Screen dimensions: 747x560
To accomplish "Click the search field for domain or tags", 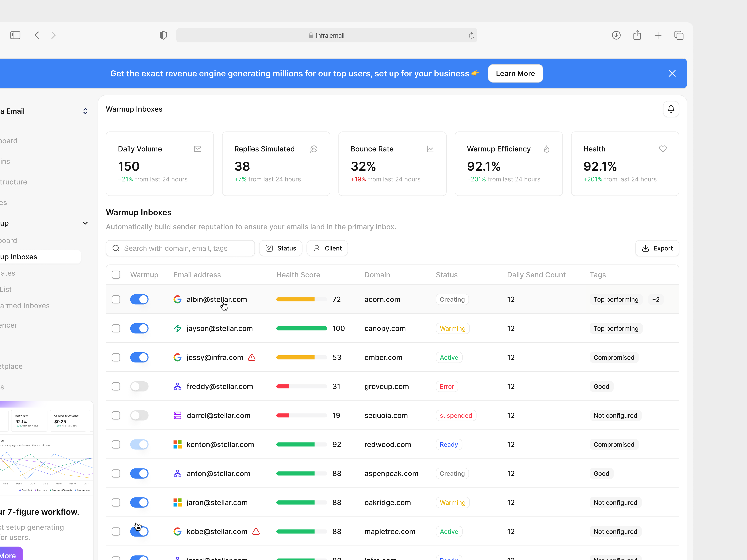I will point(180,248).
